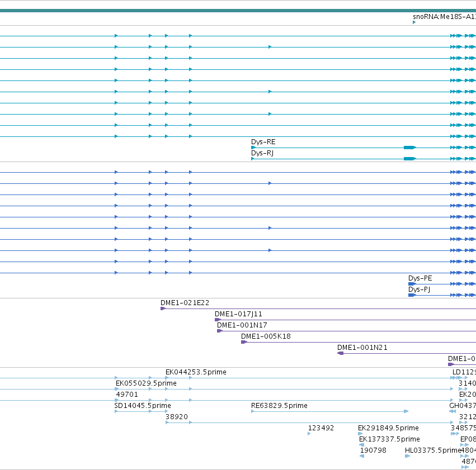Select EST SD14045.5prime
This screenshot has height=470, width=476.
click(143, 406)
